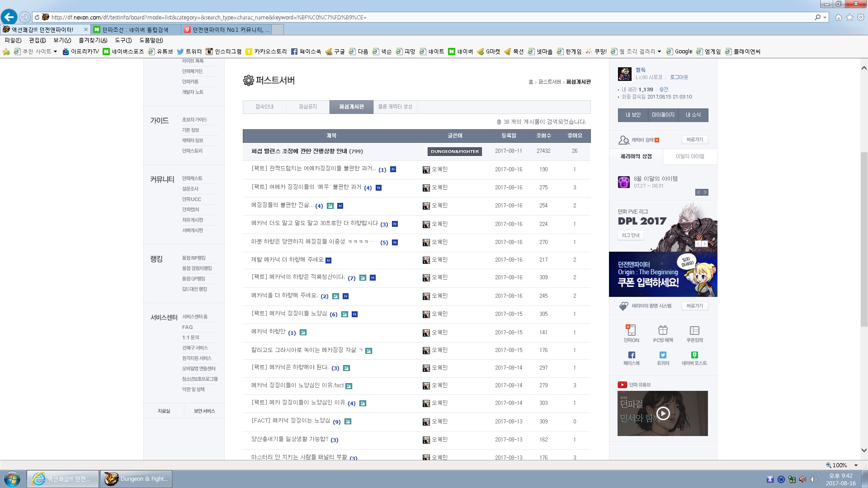This screenshot has height=488, width=868.
Task: Click the 로그아웃 link
Action: pyautogui.click(x=679, y=77)
